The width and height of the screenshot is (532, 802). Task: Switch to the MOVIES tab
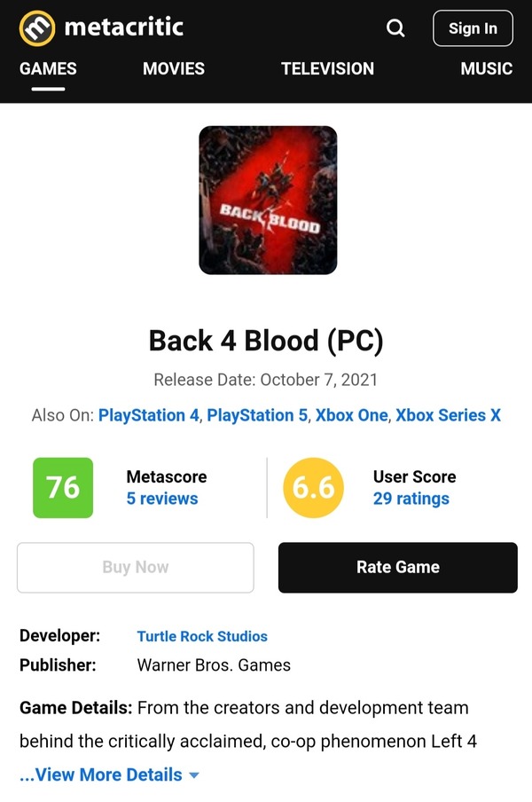pyautogui.click(x=174, y=68)
